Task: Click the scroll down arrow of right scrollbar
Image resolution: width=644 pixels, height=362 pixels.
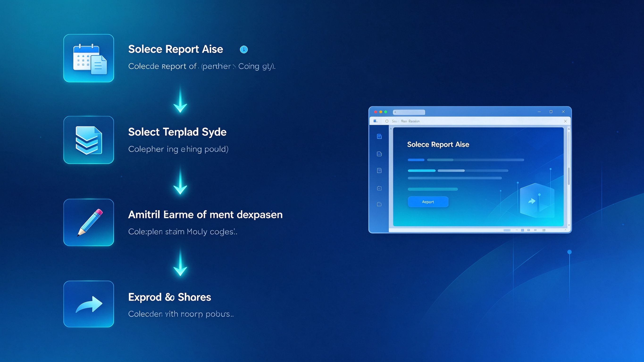Action: (x=569, y=225)
